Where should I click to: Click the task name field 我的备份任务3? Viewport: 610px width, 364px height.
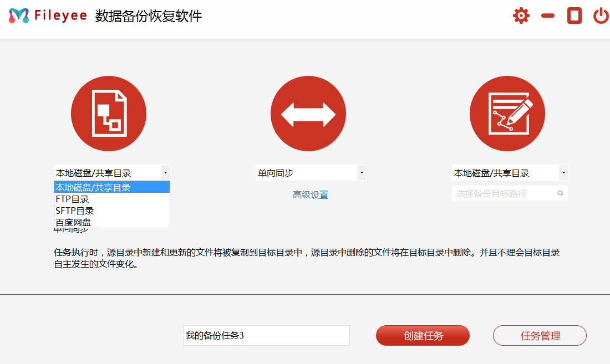(x=266, y=335)
